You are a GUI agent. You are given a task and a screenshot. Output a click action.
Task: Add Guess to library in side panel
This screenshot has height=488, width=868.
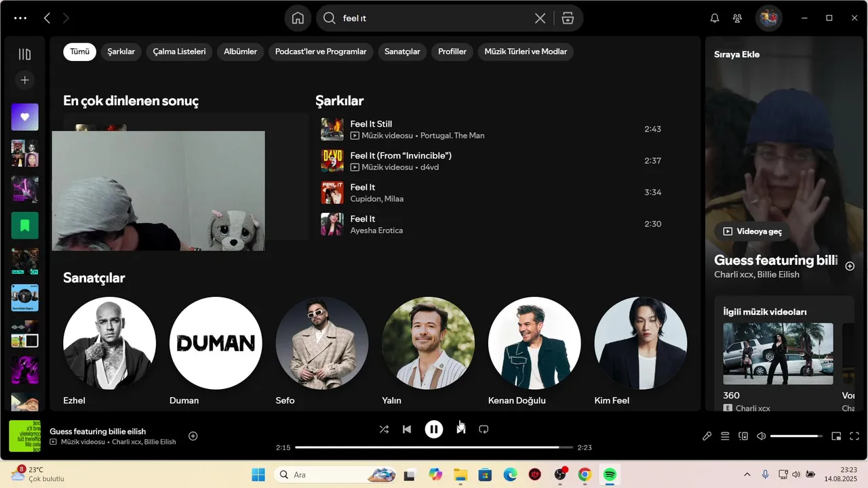(850, 266)
